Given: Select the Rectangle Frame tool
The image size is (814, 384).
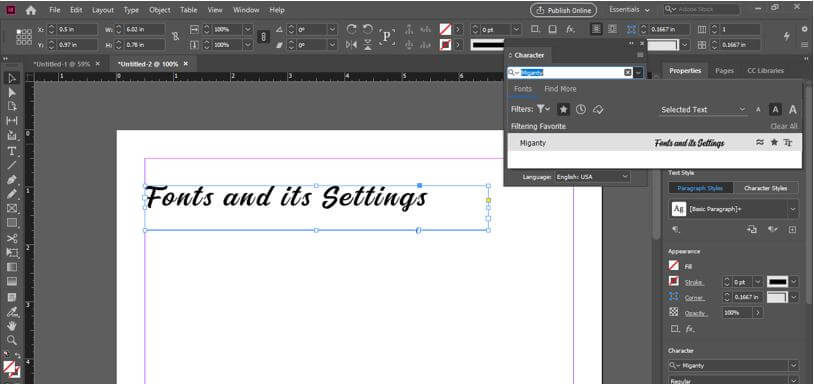Looking at the screenshot, I should [12, 209].
